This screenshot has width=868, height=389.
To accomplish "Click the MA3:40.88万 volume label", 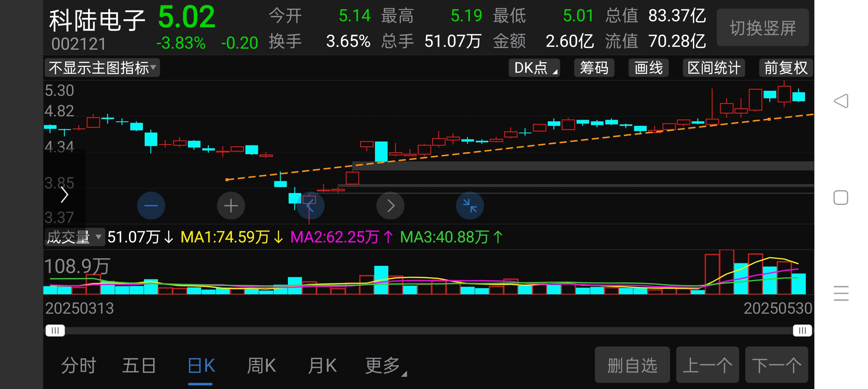I will click(x=444, y=237).
